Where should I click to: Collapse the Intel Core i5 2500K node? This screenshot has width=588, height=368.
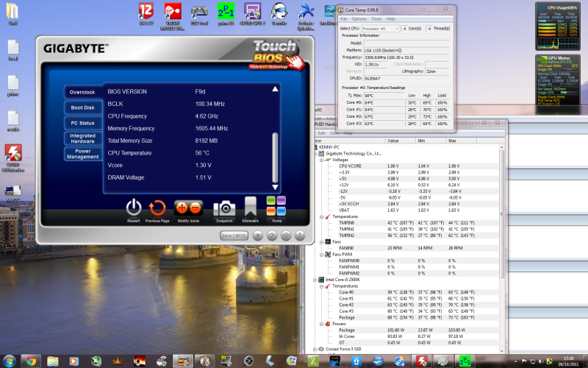point(316,280)
